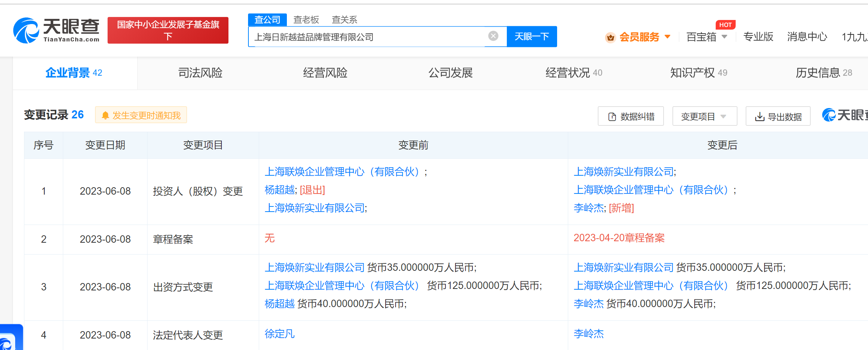Open the 经营状况 tab
The height and width of the screenshot is (350, 868).
pyautogui.click(x=574, y=73)
